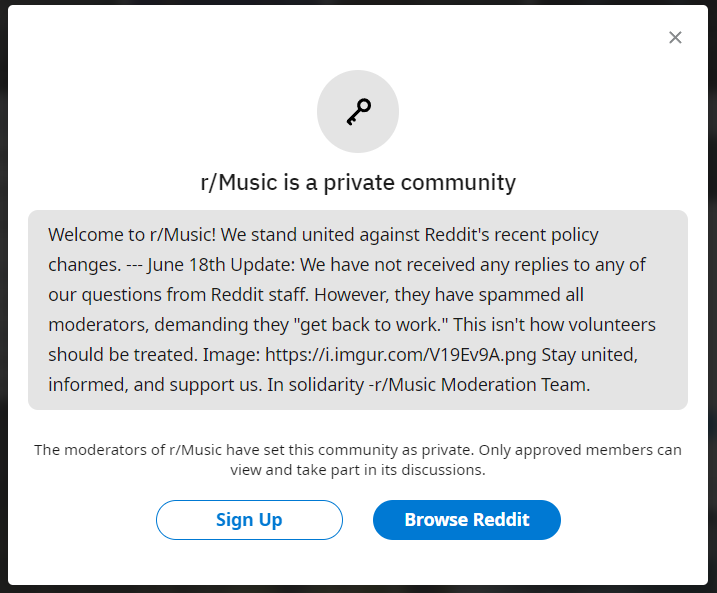Click "Welcome to r/Music!" opening text
The image size is (717, 593).
132,235
